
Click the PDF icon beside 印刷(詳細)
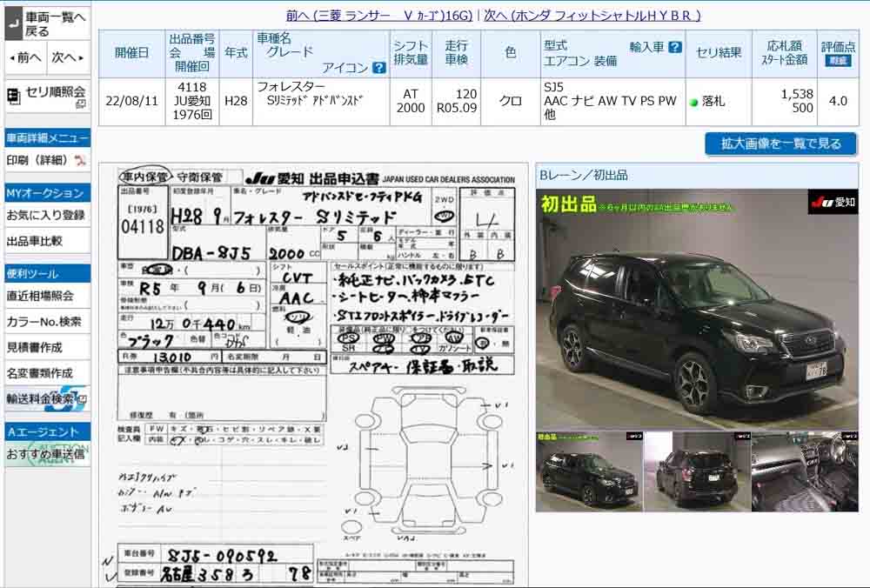pyautogui.click(x=80, y=161)
